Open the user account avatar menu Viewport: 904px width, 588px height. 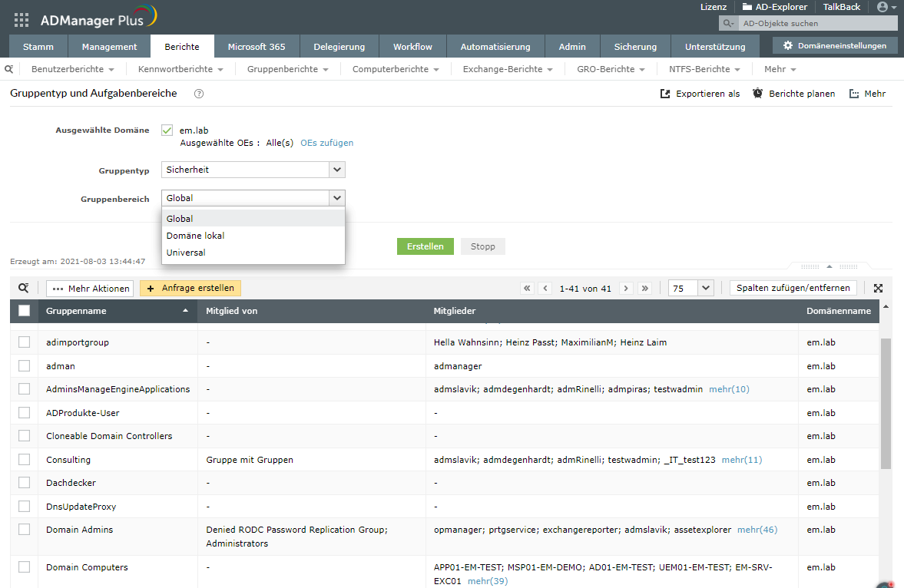point(886,7)
